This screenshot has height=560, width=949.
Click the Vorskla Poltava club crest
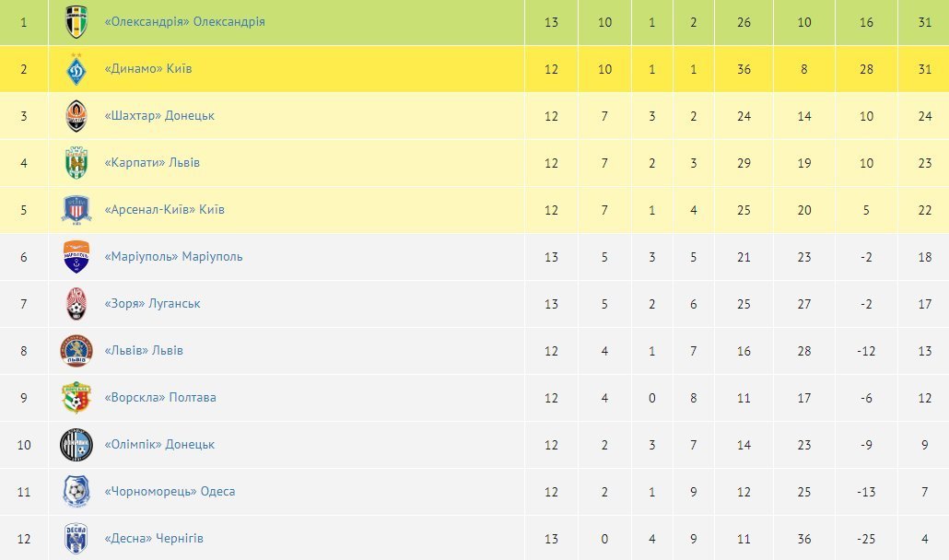coord(76,398)
